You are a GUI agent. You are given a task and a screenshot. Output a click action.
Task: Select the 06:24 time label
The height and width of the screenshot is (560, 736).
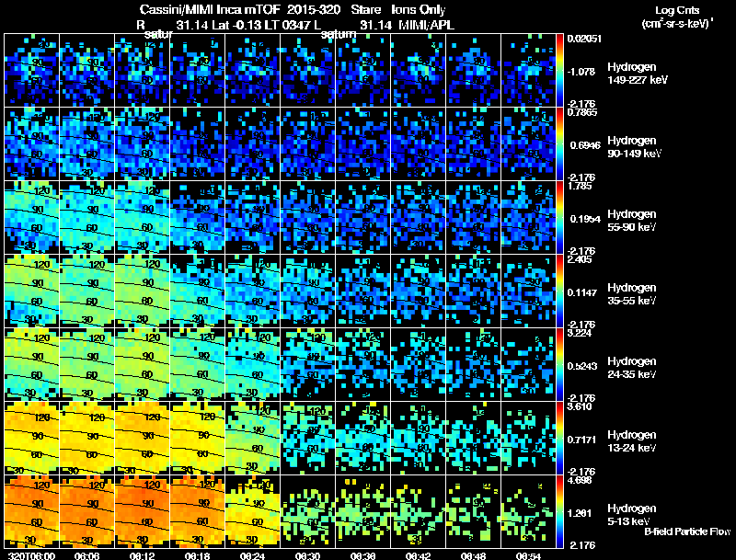point(252,555)
